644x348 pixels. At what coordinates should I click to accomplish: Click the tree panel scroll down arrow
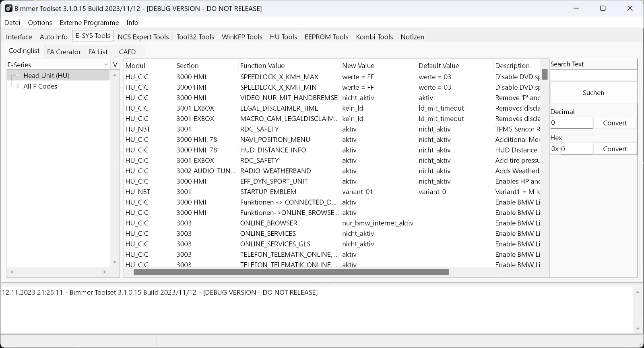click(x=115, y=262)
